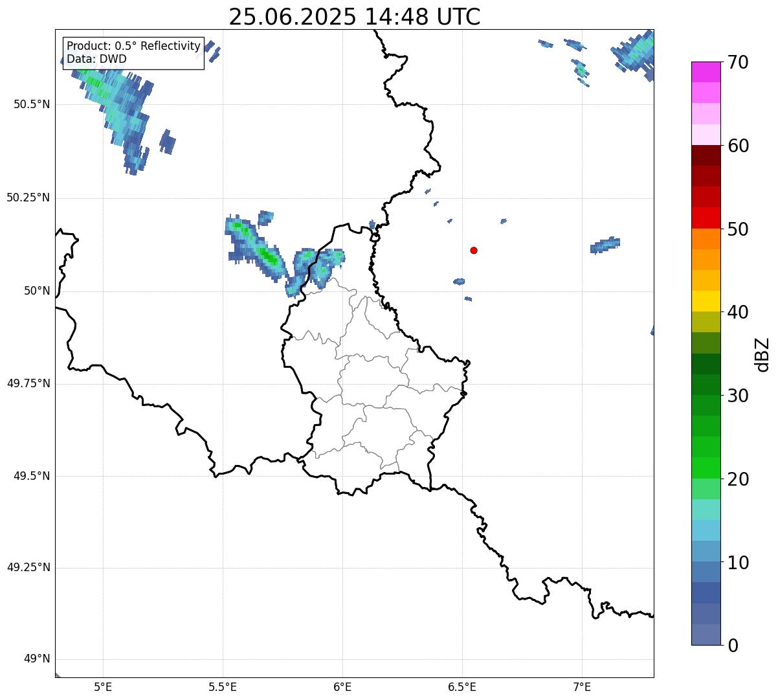The width and height of the screenshot is (778, 700).
Task: Click the colorbar tick label '10'
Action: (x=738, y=563)
